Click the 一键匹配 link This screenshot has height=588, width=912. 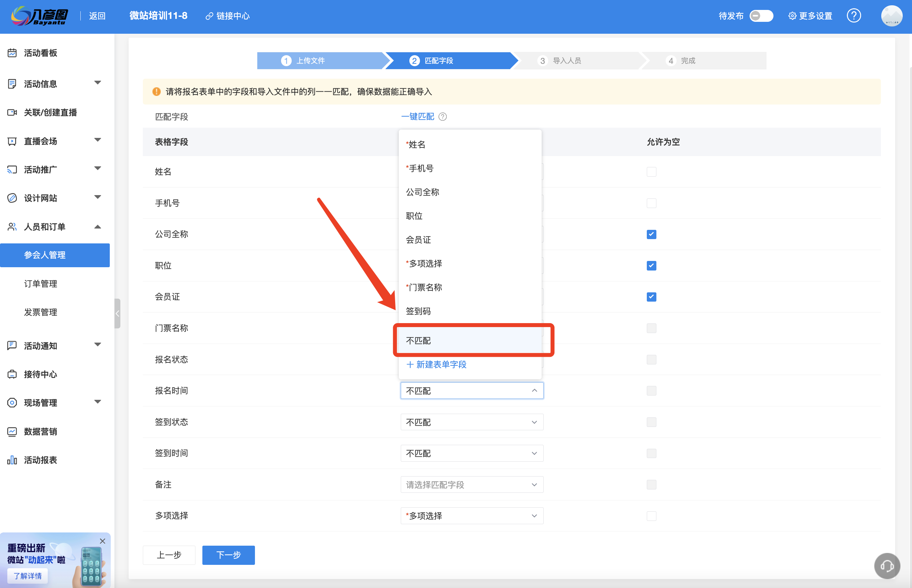click(417, 116)
